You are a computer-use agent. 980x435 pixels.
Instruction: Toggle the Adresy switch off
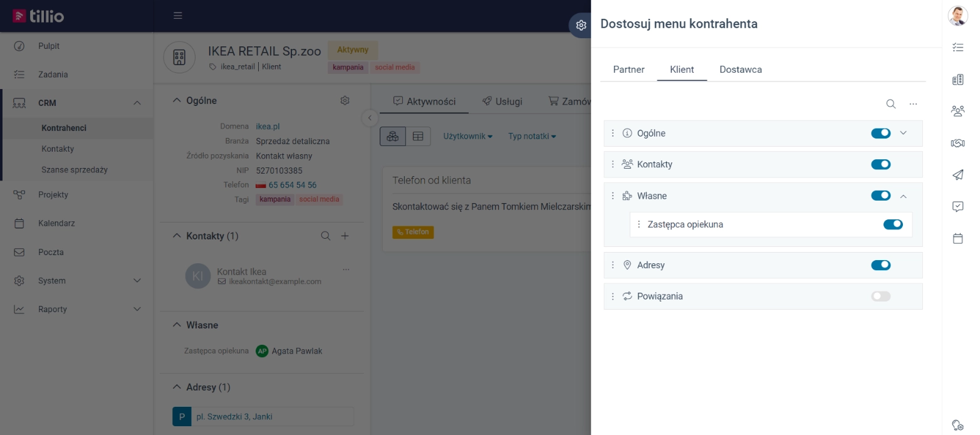coord(880,265)
